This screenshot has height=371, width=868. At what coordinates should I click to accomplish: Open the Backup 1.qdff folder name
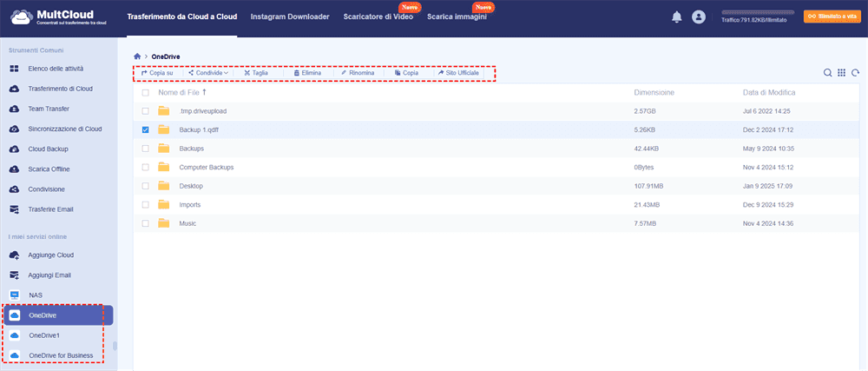[x=201, y=130]
